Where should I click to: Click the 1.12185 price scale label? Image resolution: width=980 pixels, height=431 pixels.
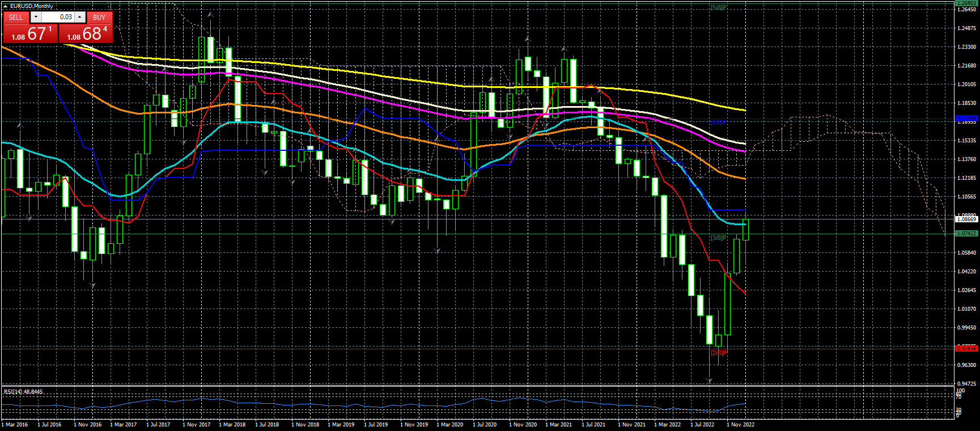[x=967, y=178]
